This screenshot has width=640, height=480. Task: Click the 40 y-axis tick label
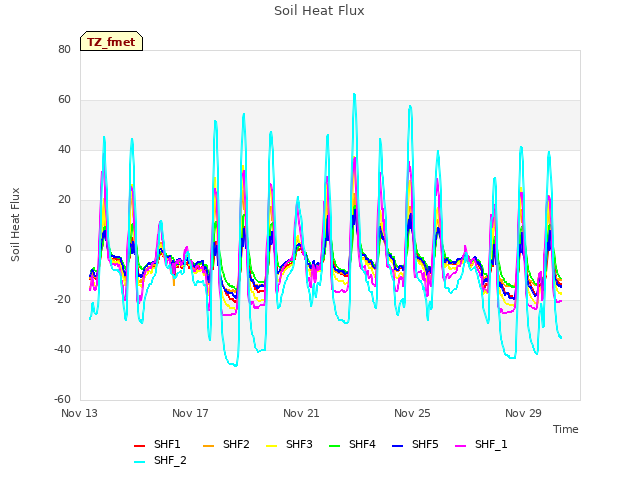(x=64, y=150)
